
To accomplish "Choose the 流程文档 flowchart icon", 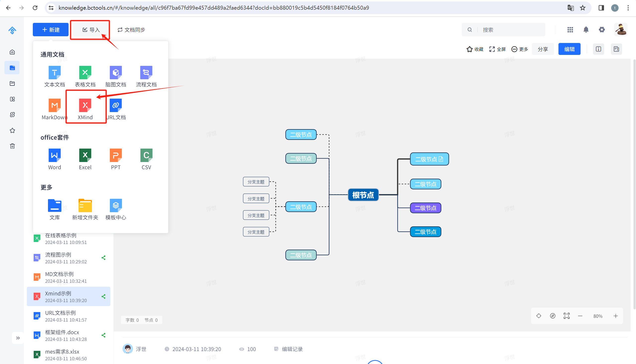I will point(146,73).
